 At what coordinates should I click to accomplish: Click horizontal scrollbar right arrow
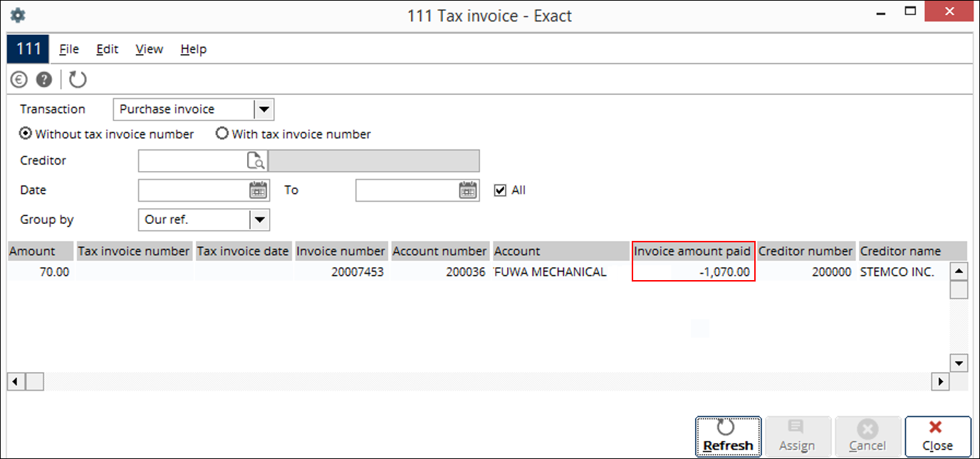[942, 382]
